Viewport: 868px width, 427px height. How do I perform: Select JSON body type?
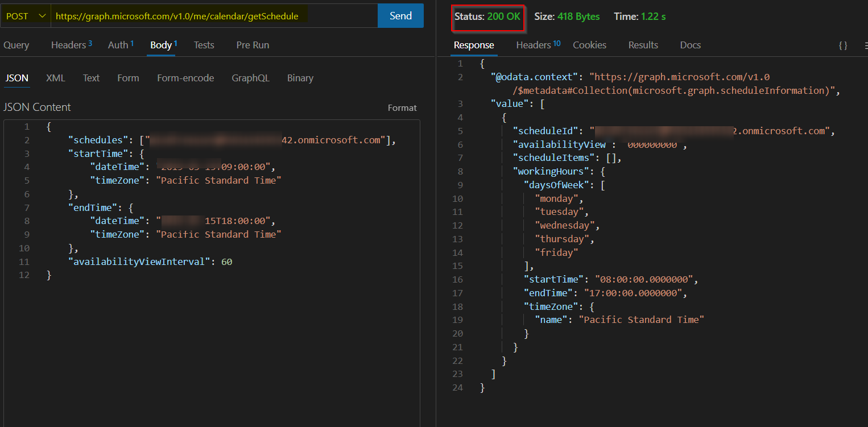17,78
